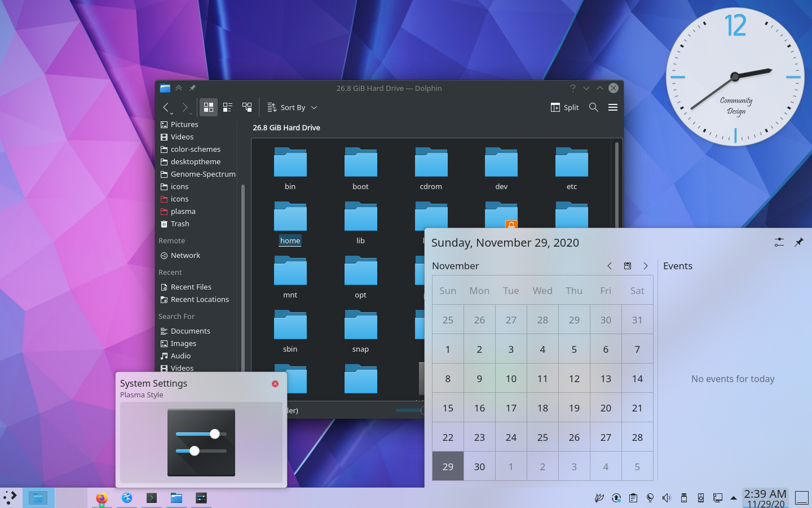Open Konsole terminal from taskbar
The width and height of the screenshot is (812, 508).
coord(152,498)
